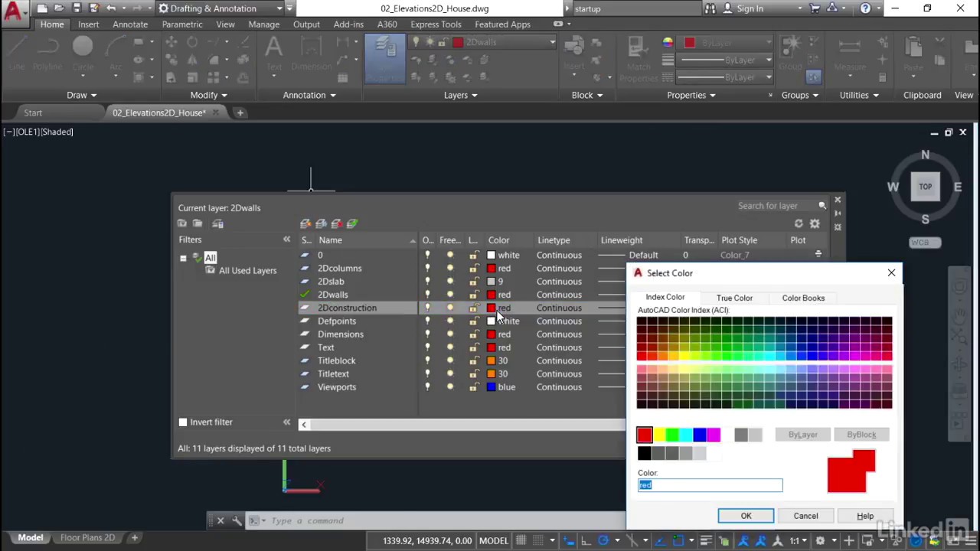Screen dimensions: 980x551
Task: Click the ByLayer button
Action: point(803,435)
